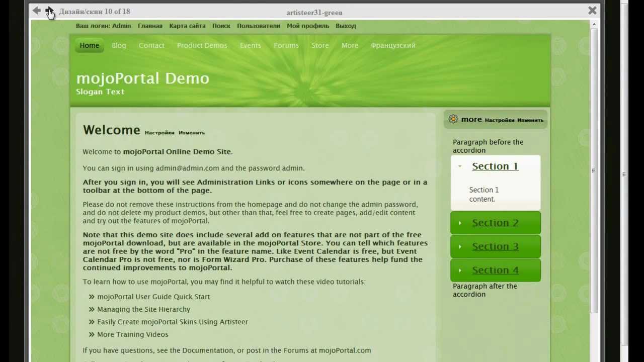Click the Выход logout link
The image size is (644, 362).
pyautogui.click(x=346, y=26)
